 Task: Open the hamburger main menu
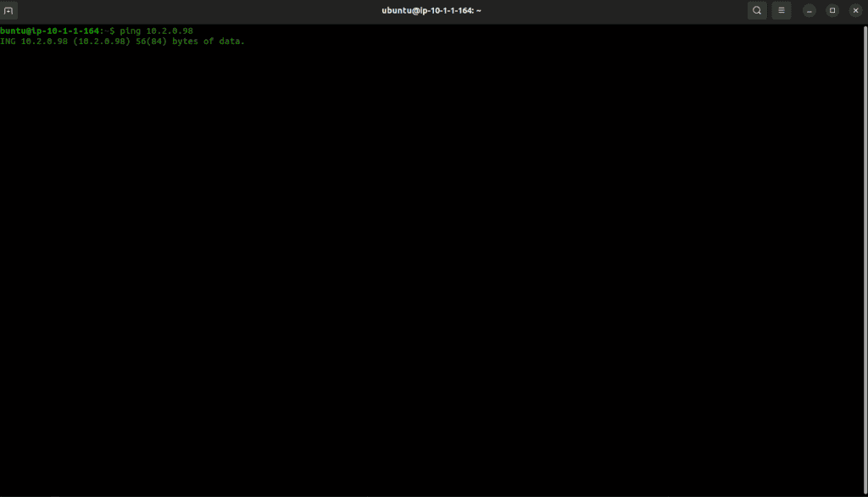781,10
